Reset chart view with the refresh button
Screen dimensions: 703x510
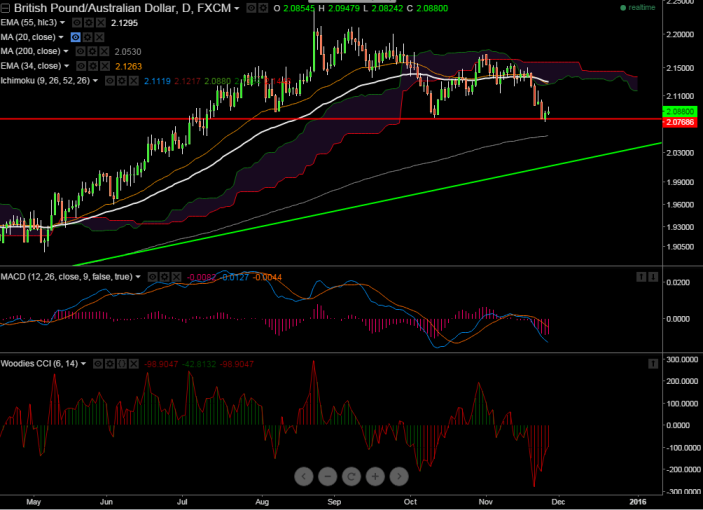click(x=351, y=475)
